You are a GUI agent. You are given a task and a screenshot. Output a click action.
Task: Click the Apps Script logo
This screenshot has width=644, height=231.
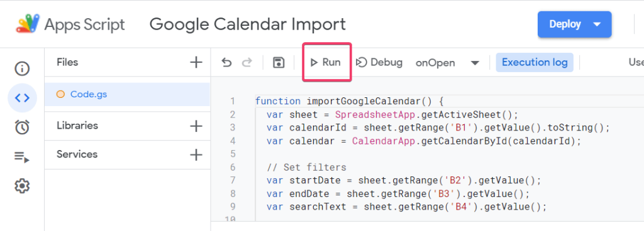28,24
